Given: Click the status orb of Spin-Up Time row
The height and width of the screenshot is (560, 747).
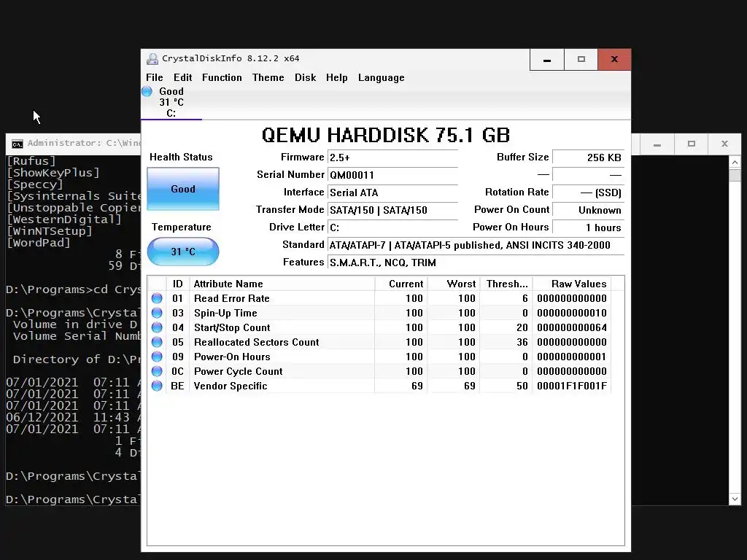Looking at the screenshot, I should (157, 313).
